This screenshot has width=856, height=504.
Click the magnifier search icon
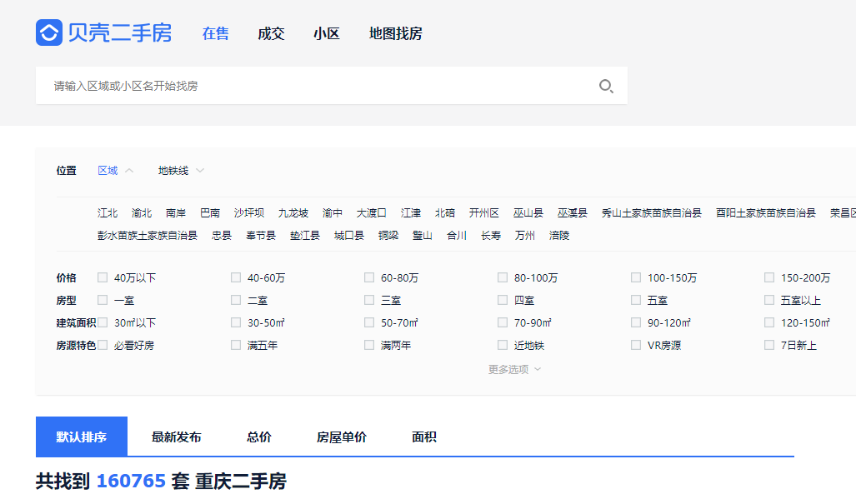point(606,86)
